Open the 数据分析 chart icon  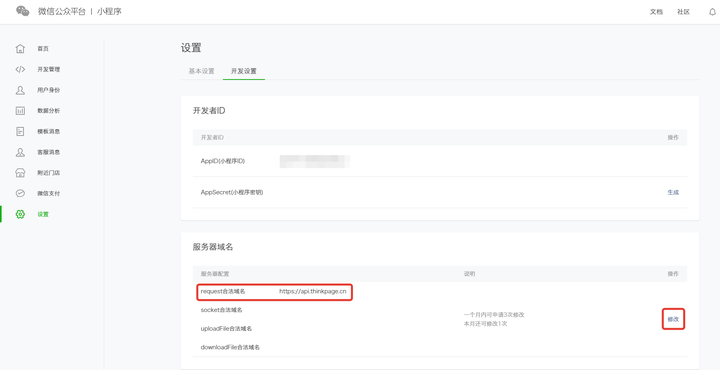tap(20, 111)
